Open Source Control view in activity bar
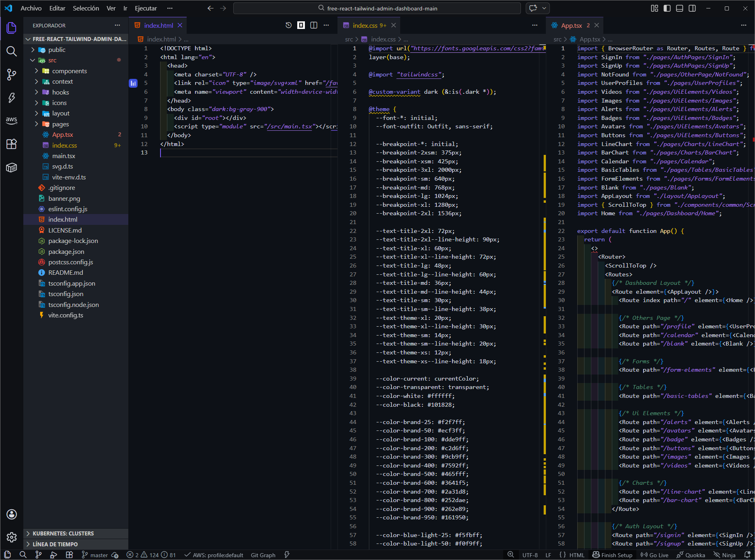 point(12,74)
